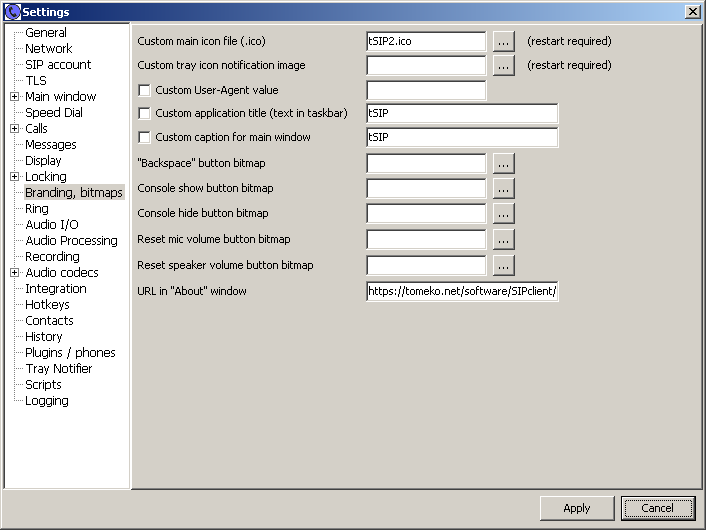Select Calls tree item
The image size is (706, 530).
36,128
